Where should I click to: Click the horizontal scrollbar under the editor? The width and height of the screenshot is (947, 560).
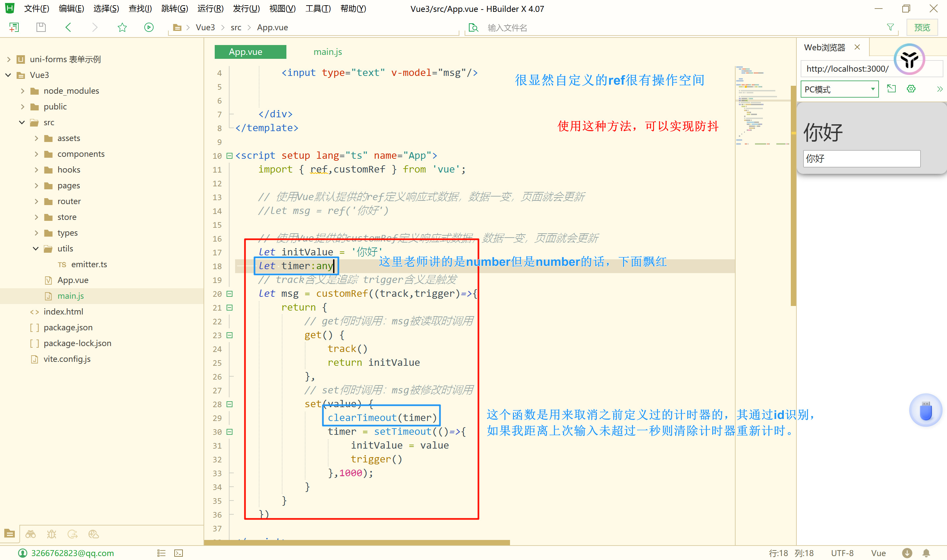(357, 542)
